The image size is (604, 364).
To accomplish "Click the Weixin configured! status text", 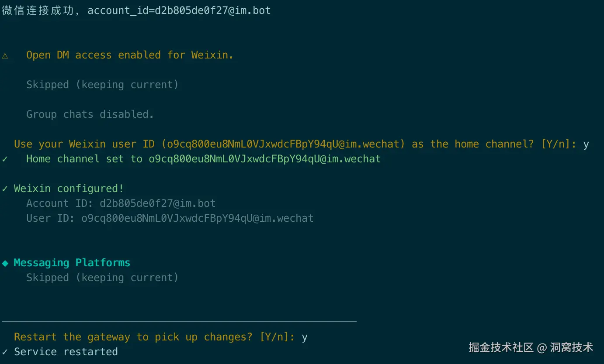I will (69, 189).
